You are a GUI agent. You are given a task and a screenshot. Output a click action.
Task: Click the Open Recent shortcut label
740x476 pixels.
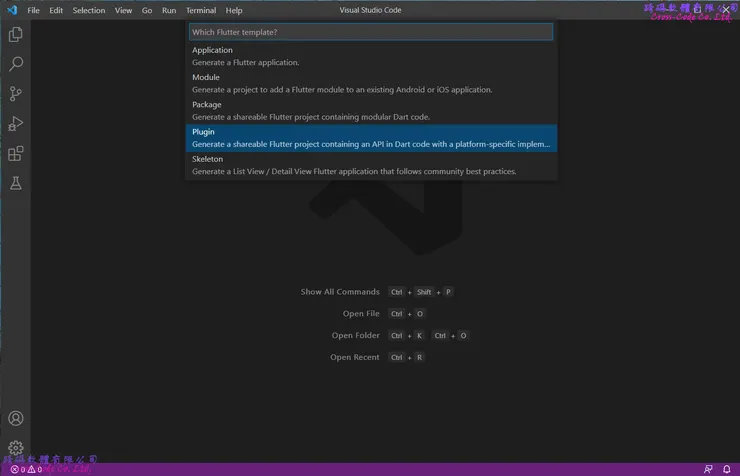click(354, 357)
